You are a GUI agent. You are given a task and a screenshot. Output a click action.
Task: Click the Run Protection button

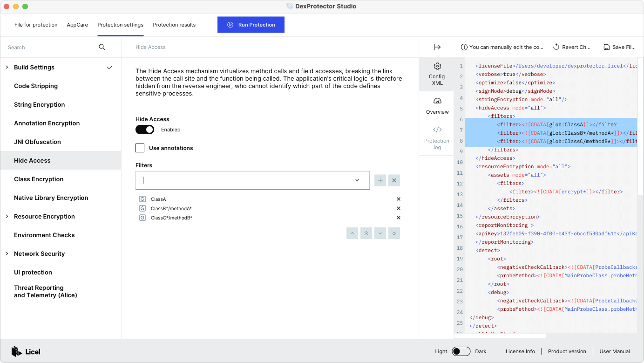251,25
